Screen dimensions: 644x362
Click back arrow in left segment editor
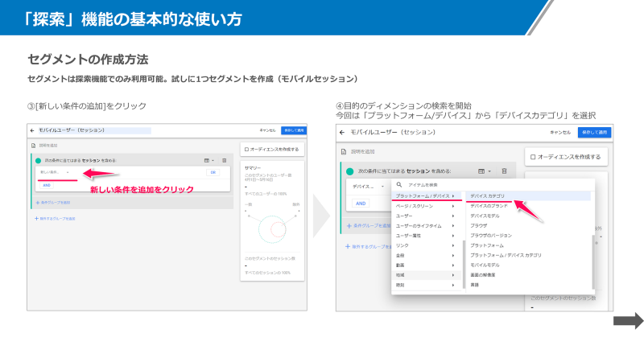(x=32, y=130)
